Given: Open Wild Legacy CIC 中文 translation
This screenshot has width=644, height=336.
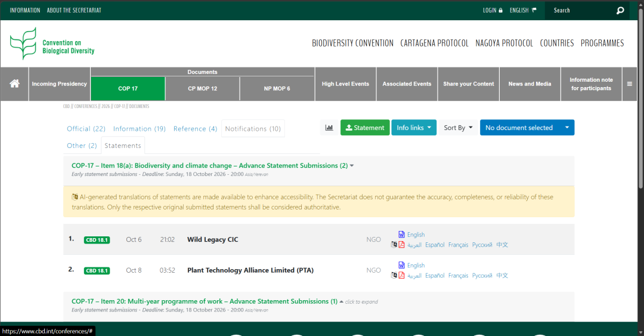Looking at the screenshot, I should pos(502,245).
